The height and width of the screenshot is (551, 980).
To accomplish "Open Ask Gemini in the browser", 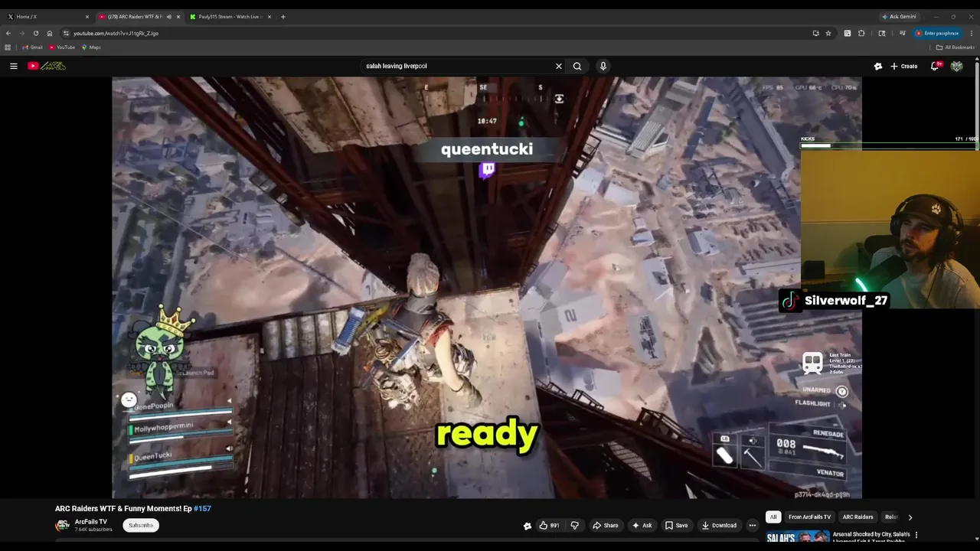I will point(899,16).
